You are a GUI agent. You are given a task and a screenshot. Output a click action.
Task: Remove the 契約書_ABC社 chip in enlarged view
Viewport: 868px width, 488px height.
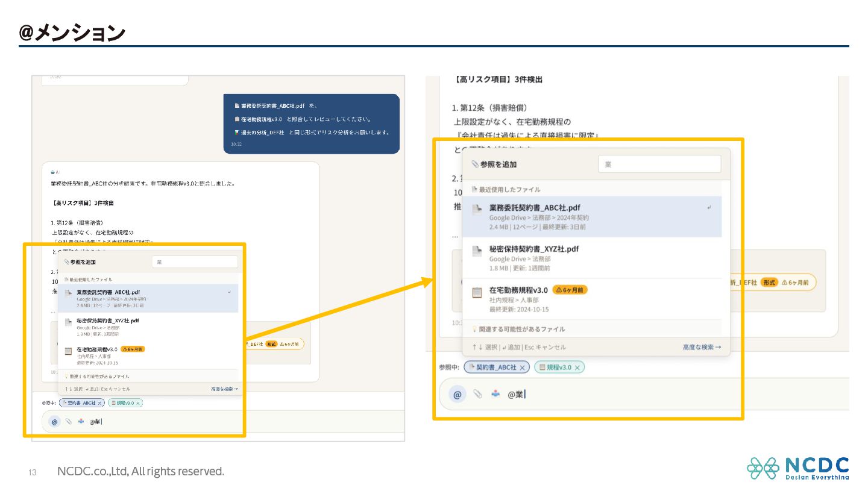click(x=523, y=368)
